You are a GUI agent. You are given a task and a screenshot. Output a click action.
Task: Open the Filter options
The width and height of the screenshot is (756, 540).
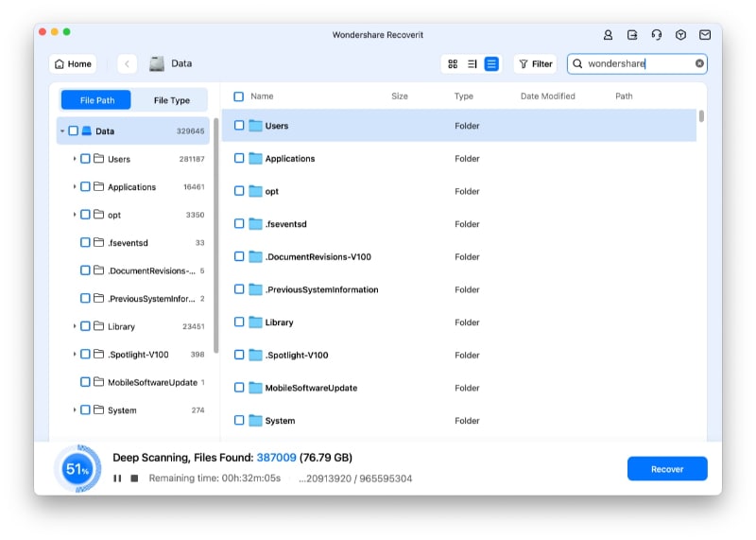[x=536, y=63]
